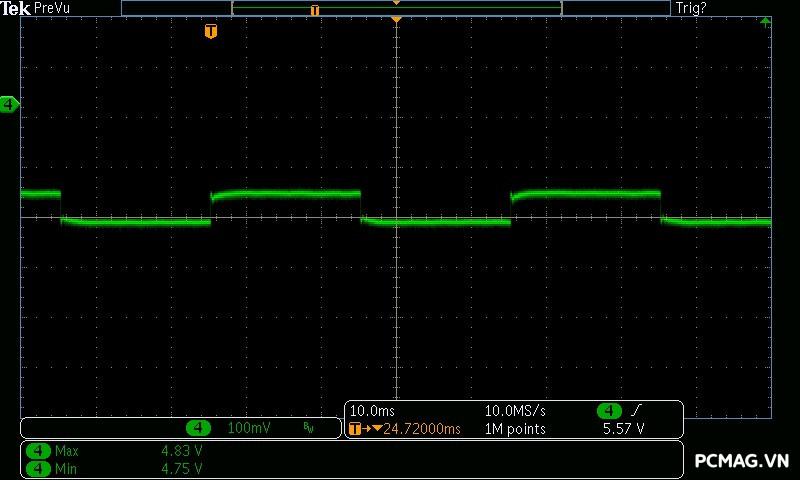Click the 1M points record length readout
Image resolution: width=800 pixels, height=480 pixels.
[x=515, y=429]
